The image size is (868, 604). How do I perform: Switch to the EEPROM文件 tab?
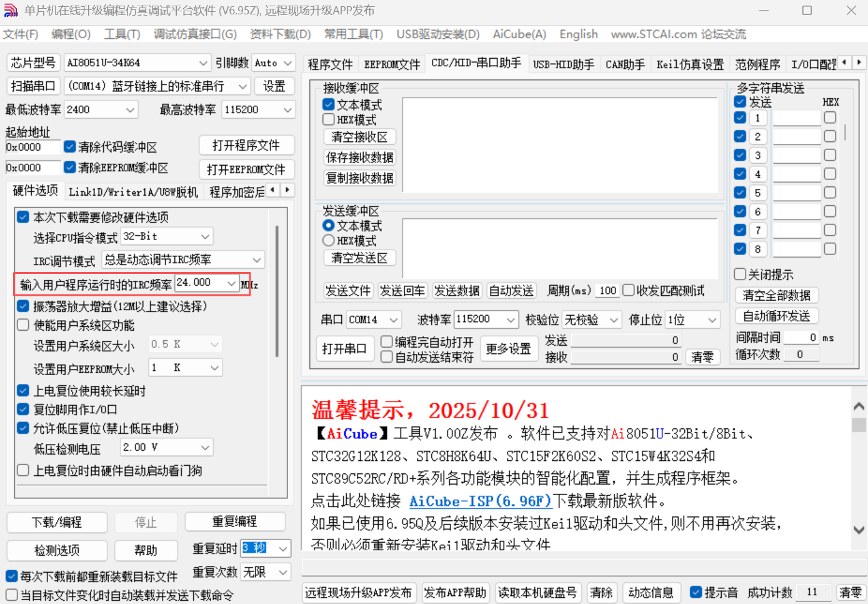pos(391,63)
